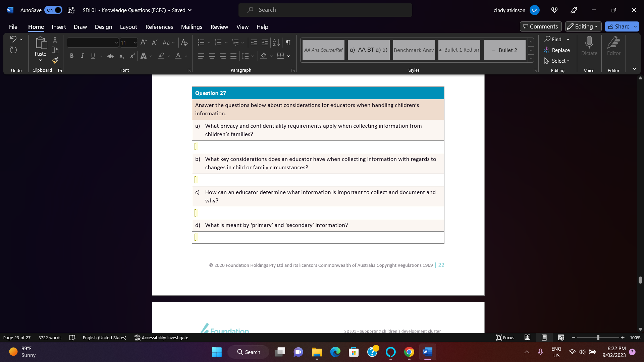644x362 pixels.
Task: Toggle bold formatting
Action: [71, 56]
